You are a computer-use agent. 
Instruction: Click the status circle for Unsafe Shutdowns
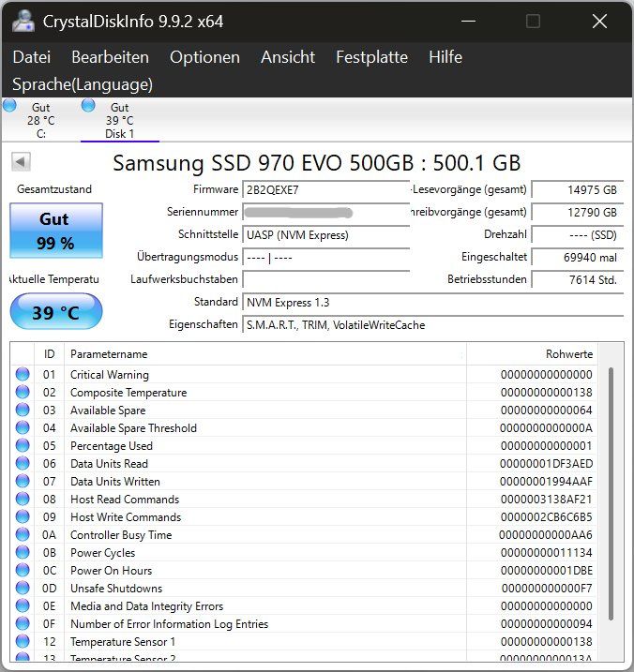click(x=23, y=588)
